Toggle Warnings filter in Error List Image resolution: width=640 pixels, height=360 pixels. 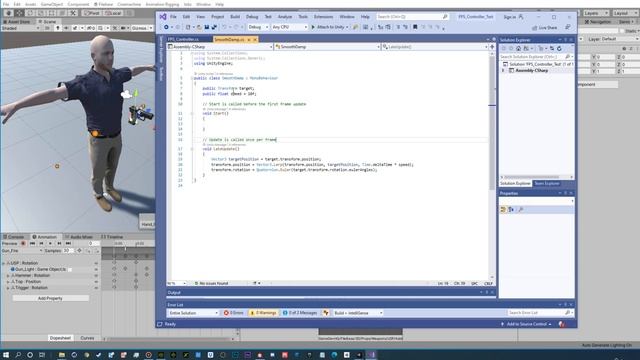[x=263, y=313]
